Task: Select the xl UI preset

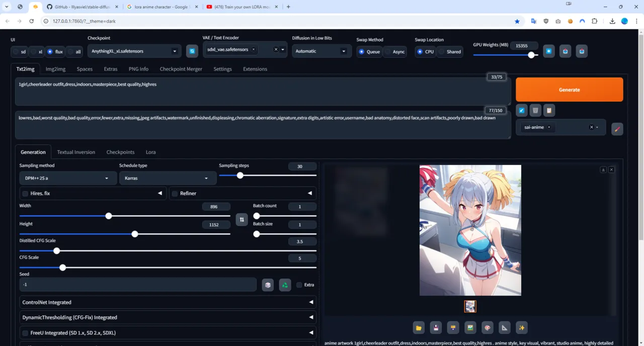Action: 37,52
